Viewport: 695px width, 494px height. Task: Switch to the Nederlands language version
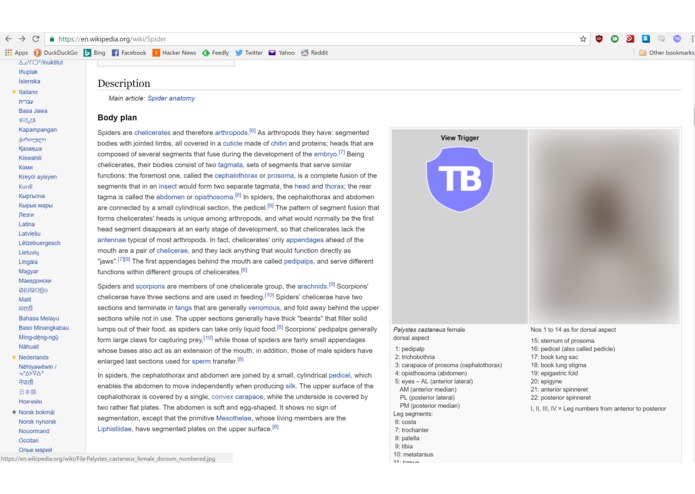pyautogui.click(x=34, y=358)
